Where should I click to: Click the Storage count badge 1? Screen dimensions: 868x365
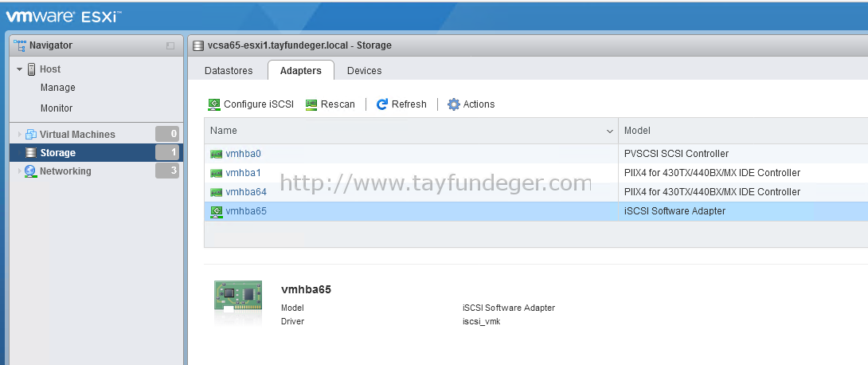click(167, 152)
